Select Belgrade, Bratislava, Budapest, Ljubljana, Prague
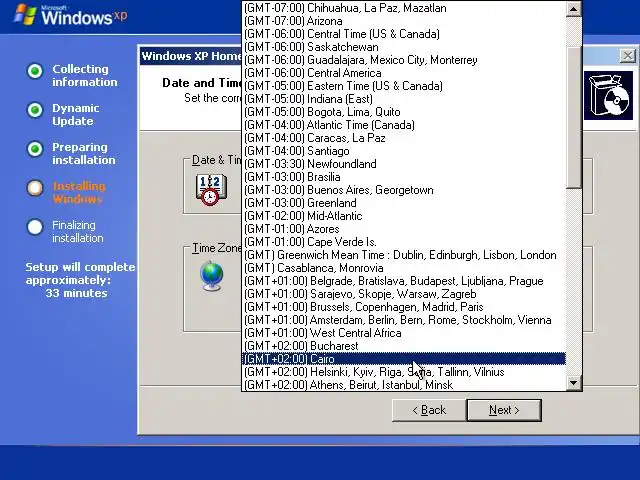The height and width of the screenshot is (480, 640). [x=404, y=281]
